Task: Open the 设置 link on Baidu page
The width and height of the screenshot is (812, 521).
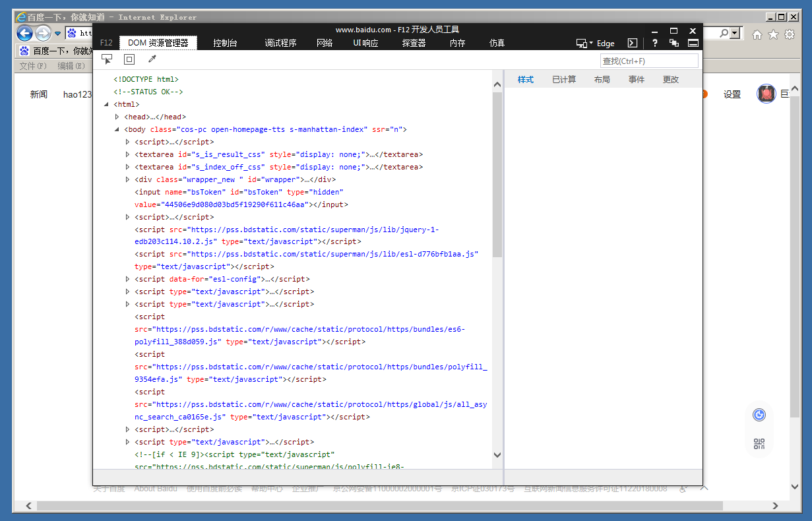Action: [x=732, y=94]
